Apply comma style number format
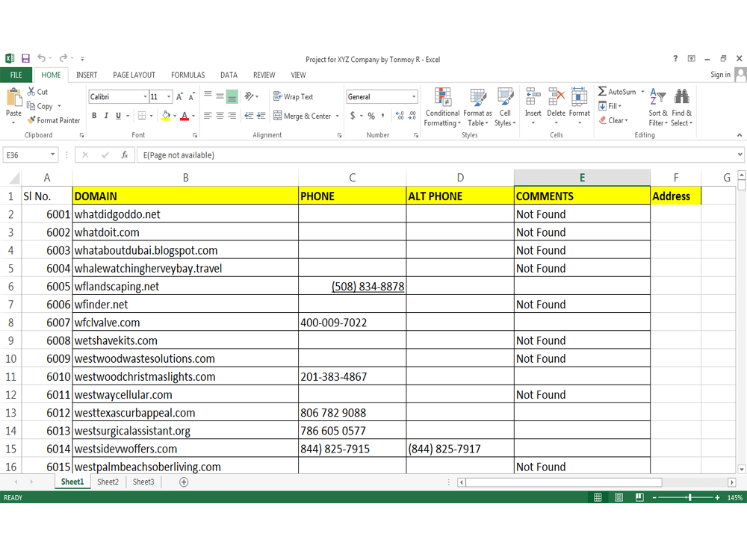The image size is (747, 560). pyautogui.click(x=382, y=116)
